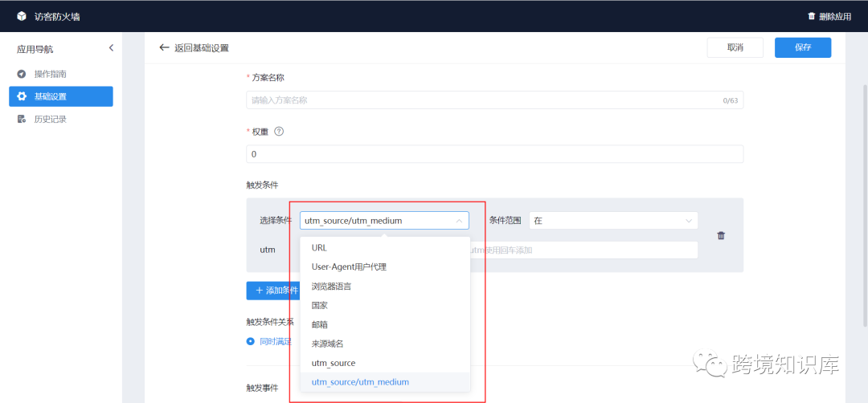This screenshot has height=403, width=868.
Task: Focus the 方案名称 input field
Action: click(495, 100)
